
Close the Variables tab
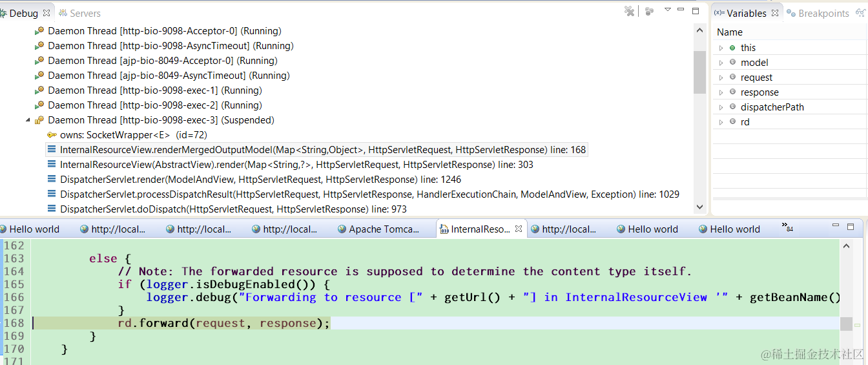point(775,12)
